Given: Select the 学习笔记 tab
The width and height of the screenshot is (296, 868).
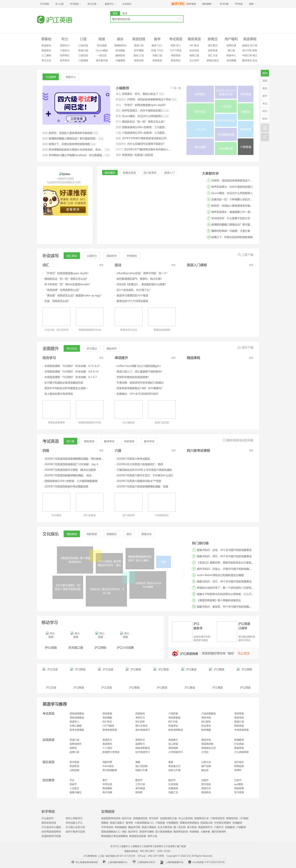Looking at the screenshot, I should coord(92,348).
